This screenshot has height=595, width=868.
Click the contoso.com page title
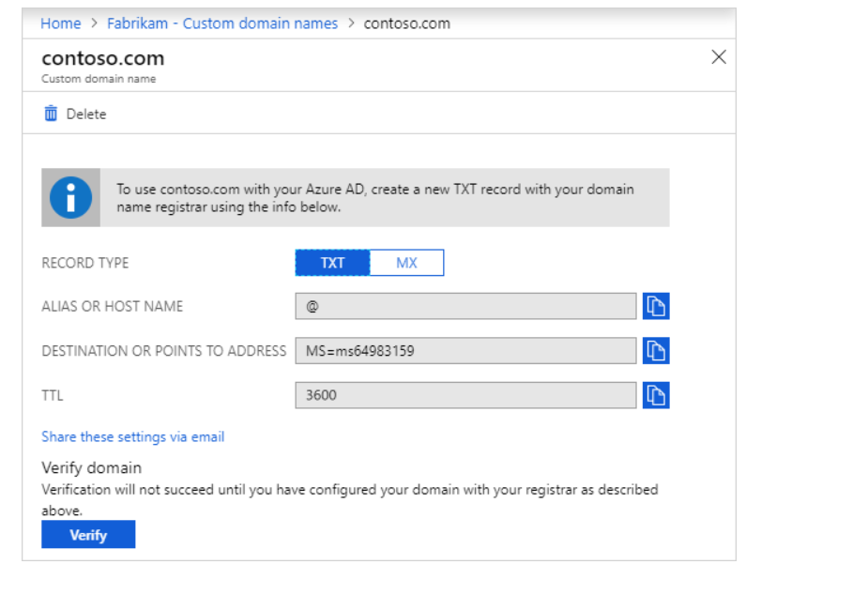tap(103, 58)
